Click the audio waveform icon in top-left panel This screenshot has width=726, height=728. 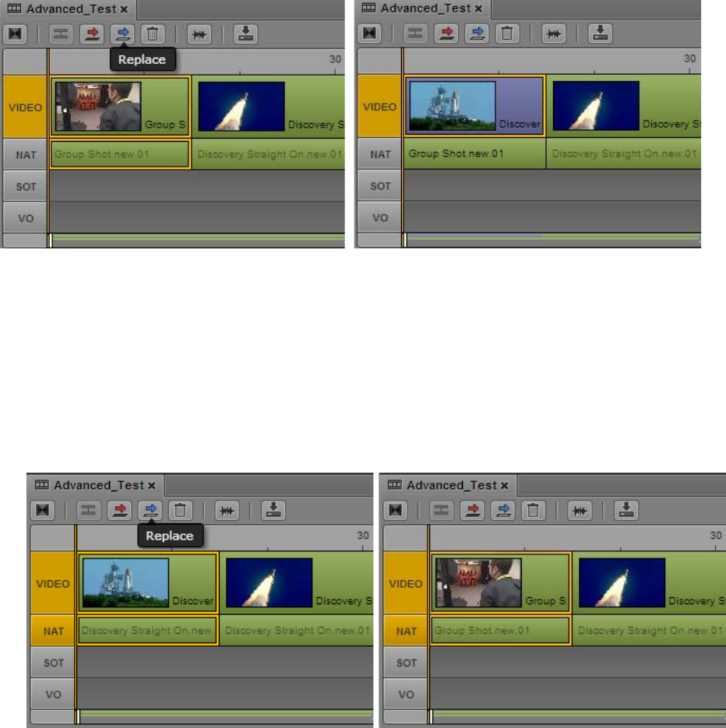point(199,34)
